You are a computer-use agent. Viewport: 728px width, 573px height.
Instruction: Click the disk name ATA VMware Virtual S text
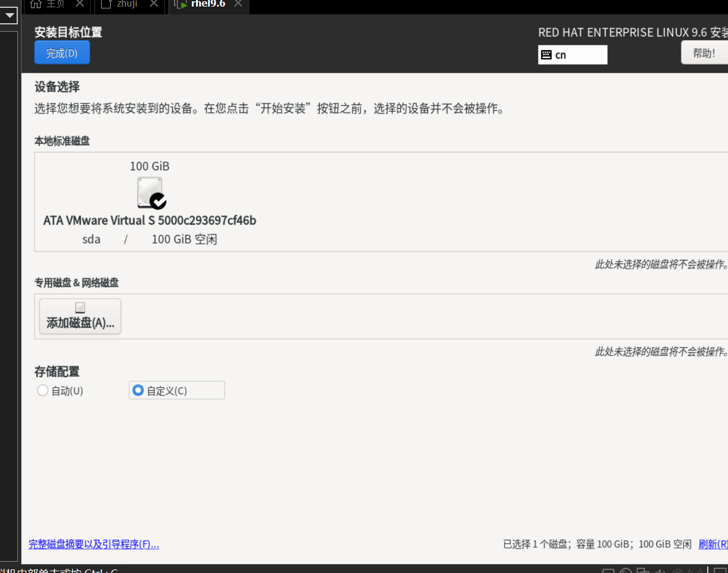point(149,220)
